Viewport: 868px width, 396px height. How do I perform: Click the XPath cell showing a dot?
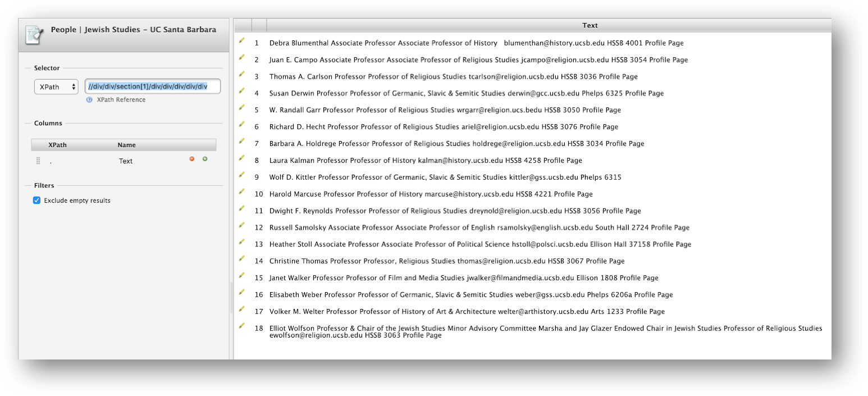pos(51,161)
